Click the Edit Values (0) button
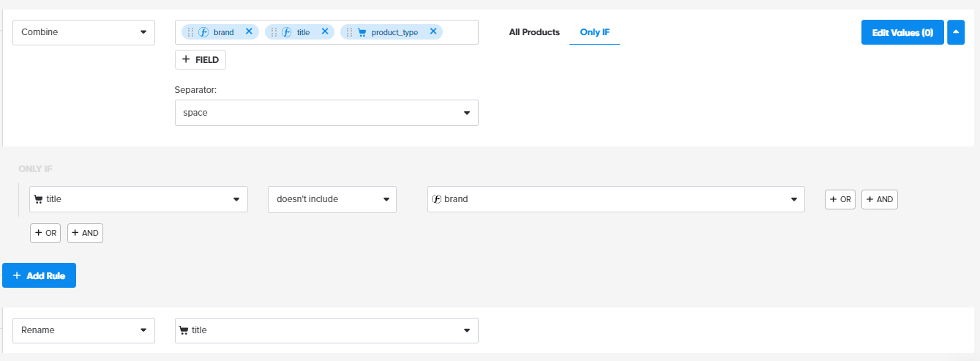 pos(902,32)
